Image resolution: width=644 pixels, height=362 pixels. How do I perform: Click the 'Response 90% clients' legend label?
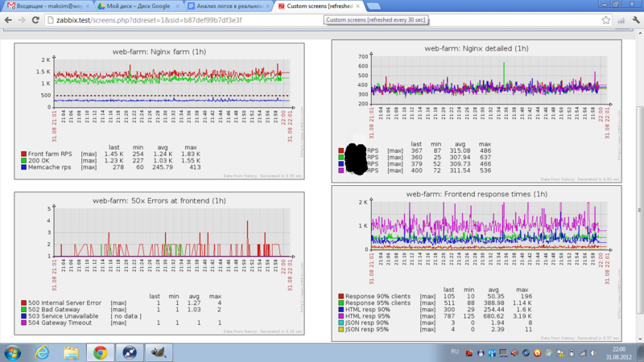pos(378,296)
